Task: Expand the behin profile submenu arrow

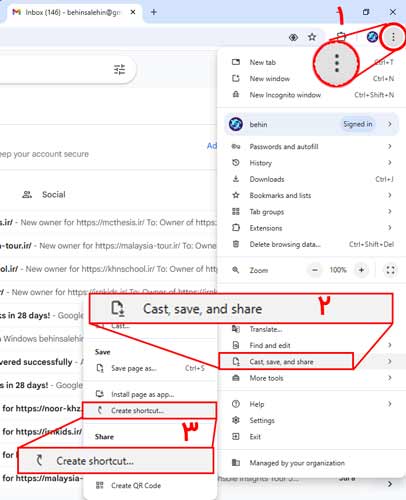Action: [x=390, y=124]
